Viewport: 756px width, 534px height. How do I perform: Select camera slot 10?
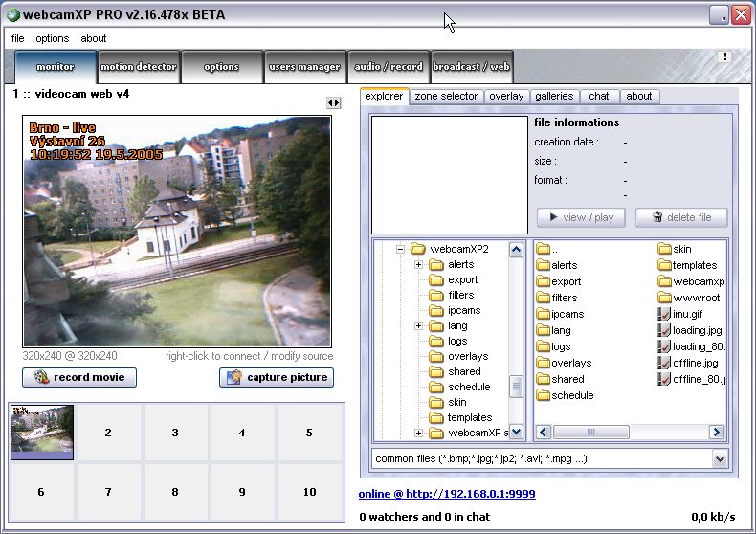(x=309, y=492)
